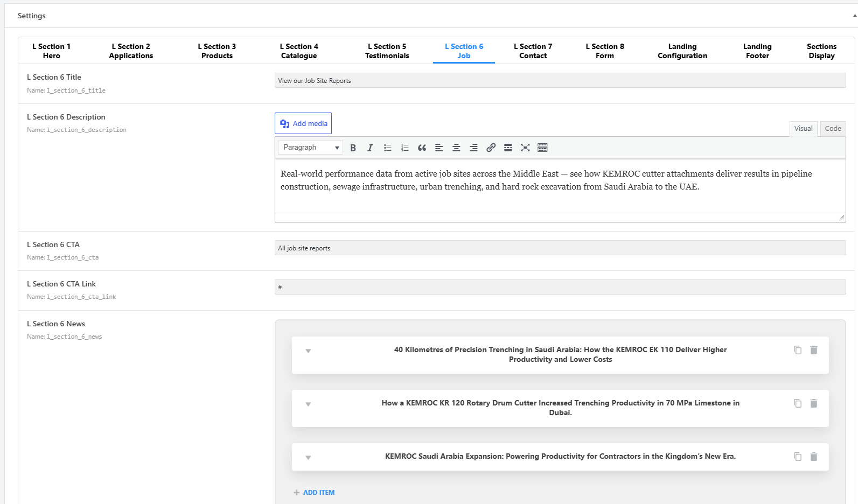
Task: Go to the L Section 3 Products tab
Action: pyautogui.click(x=217, y=51)
